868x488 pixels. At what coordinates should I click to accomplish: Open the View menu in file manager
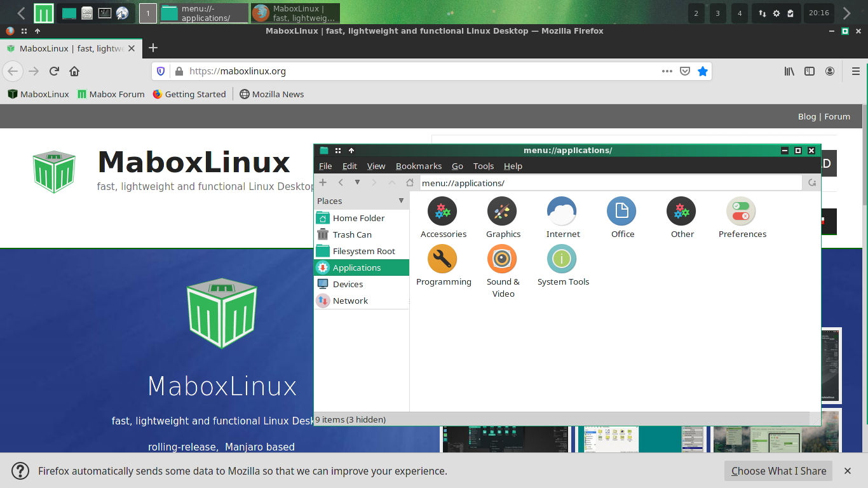(x=376, y=166)
